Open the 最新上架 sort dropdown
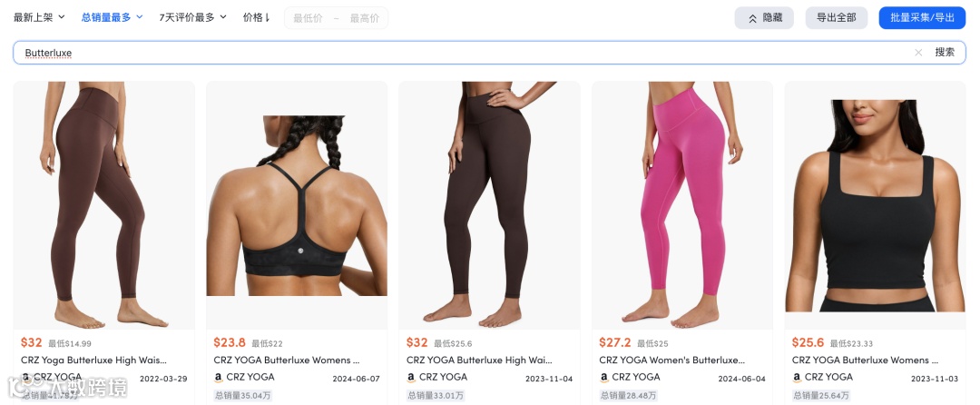The height and width of the screenshot is (405, 980). click(39, 17)
